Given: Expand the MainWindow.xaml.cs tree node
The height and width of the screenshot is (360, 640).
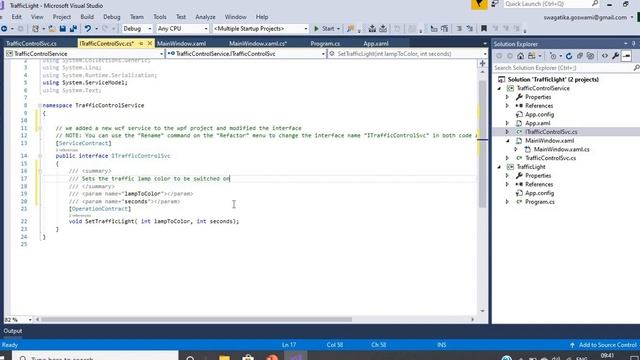Looking at the screenshot, I should point(516,149).
